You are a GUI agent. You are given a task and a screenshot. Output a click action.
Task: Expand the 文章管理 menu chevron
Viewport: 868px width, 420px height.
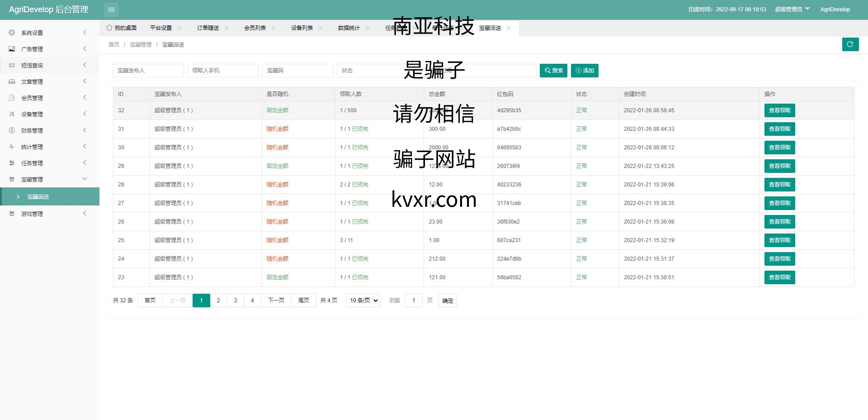click(x=85, y=81)
